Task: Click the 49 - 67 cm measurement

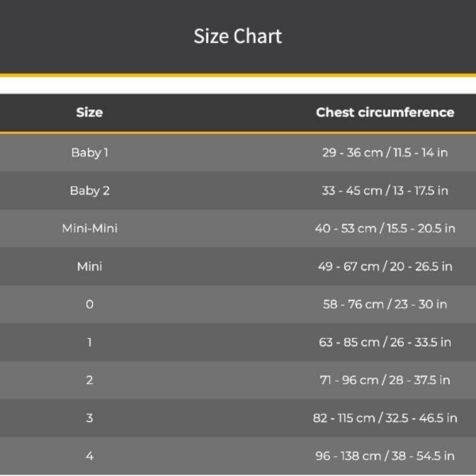Action: (385, 267)
